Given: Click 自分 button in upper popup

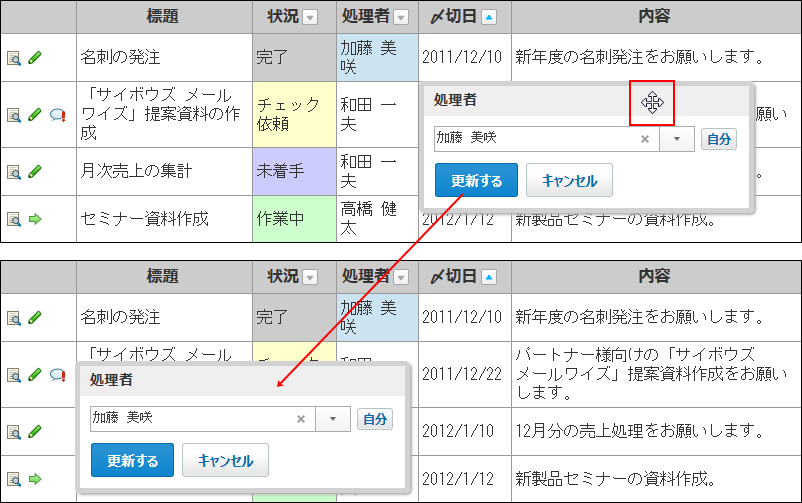Looking at the screenshot, I should pos(719,139).
